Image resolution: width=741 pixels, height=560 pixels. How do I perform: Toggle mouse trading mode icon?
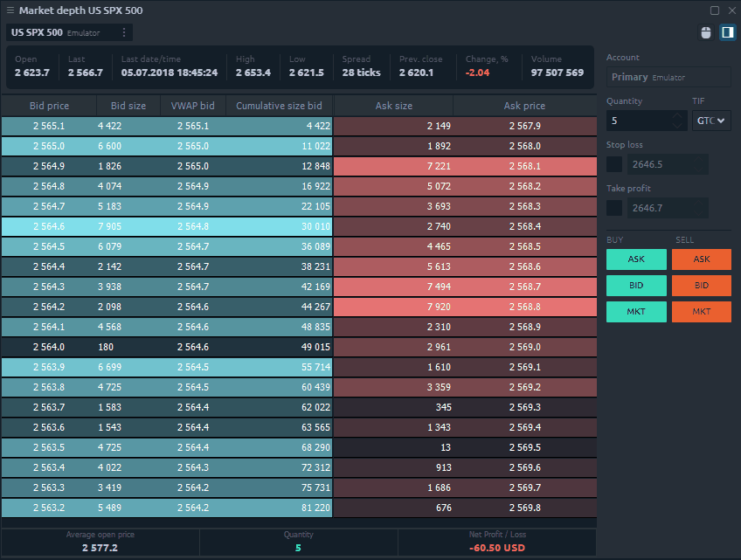click(707, 33)
